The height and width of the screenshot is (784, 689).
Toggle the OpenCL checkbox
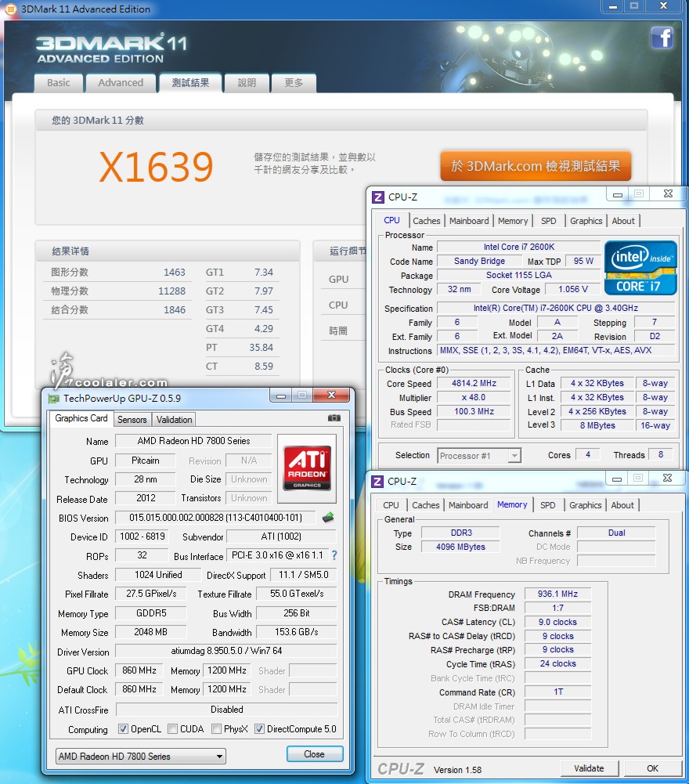123,729
